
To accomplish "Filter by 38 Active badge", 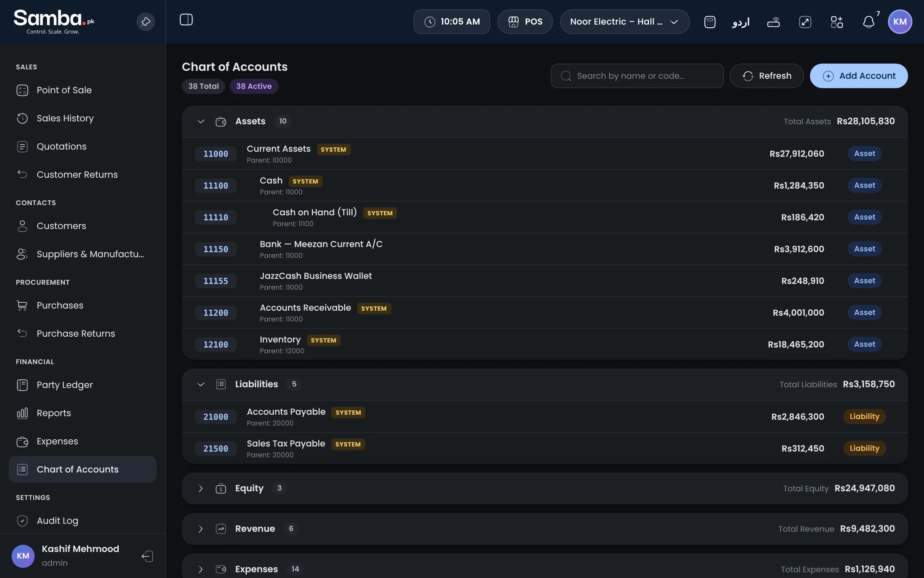I will click(254, 86).
